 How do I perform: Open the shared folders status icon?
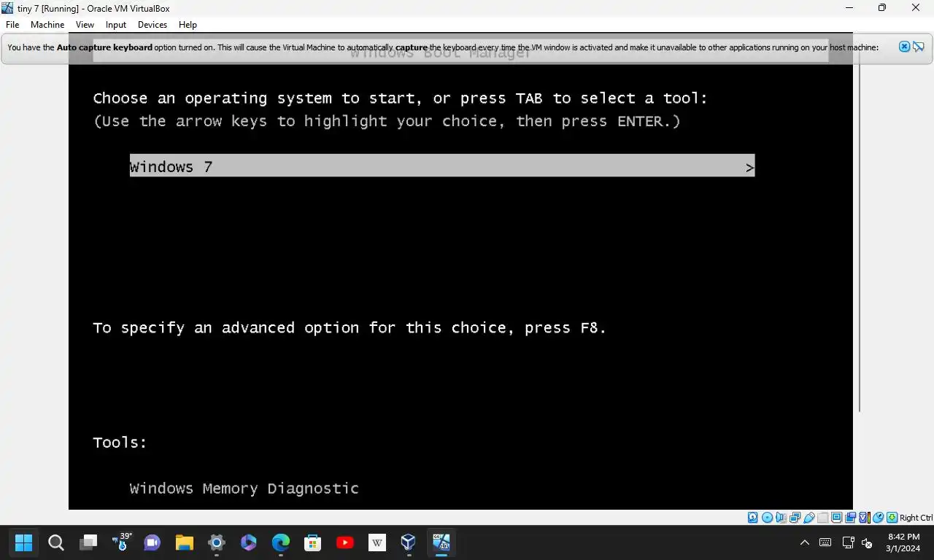(823, 518)
